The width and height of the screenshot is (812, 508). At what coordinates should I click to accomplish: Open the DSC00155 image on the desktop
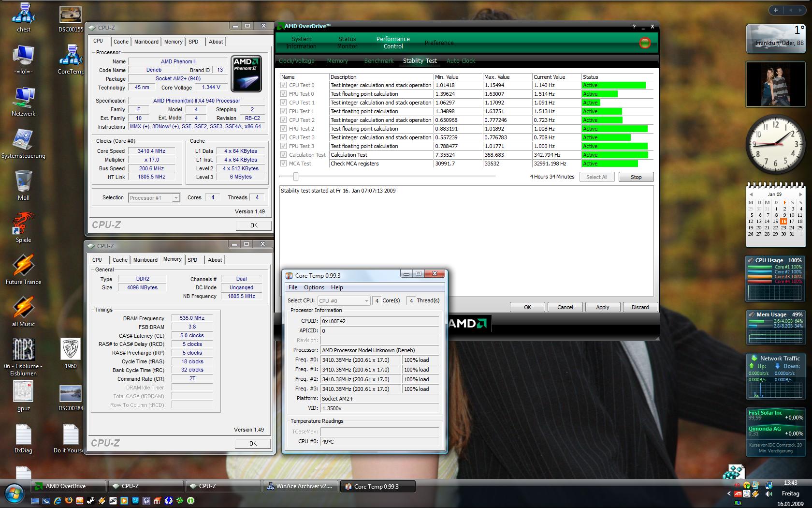click(x=71, y=18)
